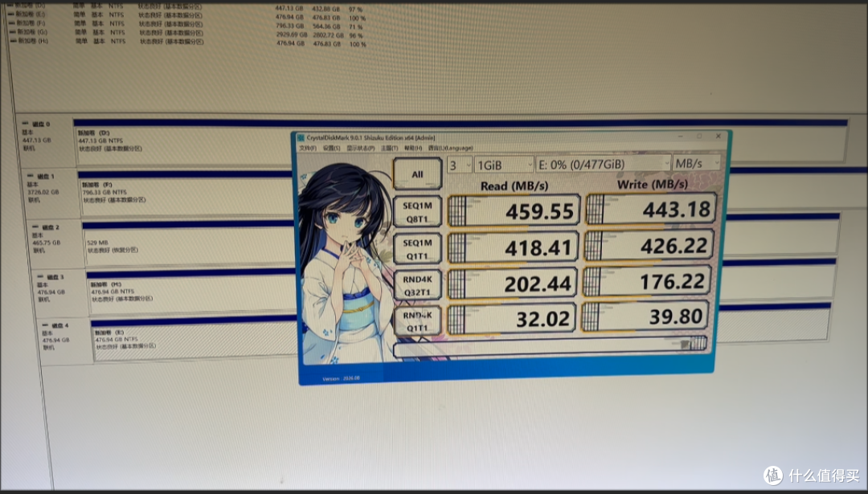Open the 显示状态(P) menu in CrystalDiskMark
Image resolution: width=868 pixels, height=494 pixels.
pos(361,149)
